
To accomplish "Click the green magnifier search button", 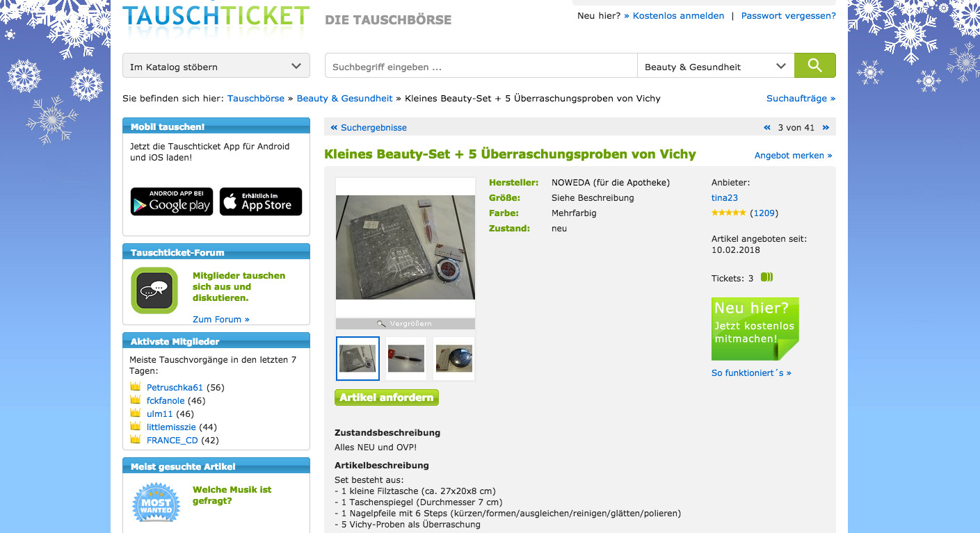I will pos(815,66).
